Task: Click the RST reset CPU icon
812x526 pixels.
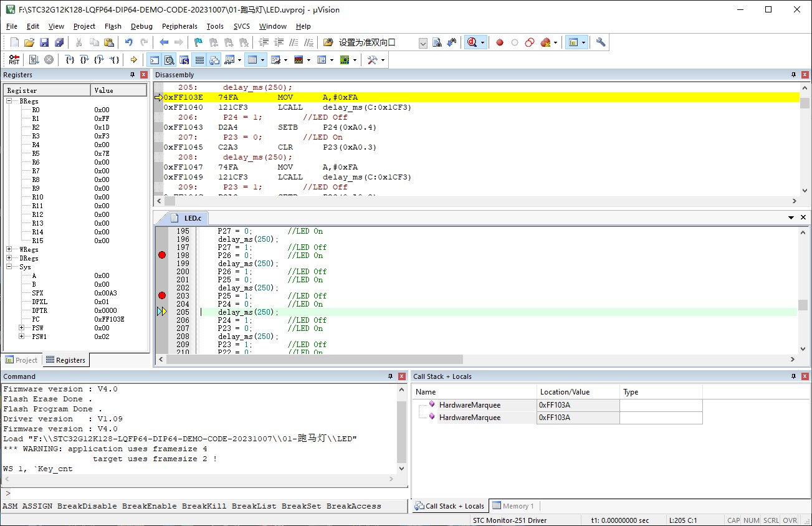Action: point(14,60)
